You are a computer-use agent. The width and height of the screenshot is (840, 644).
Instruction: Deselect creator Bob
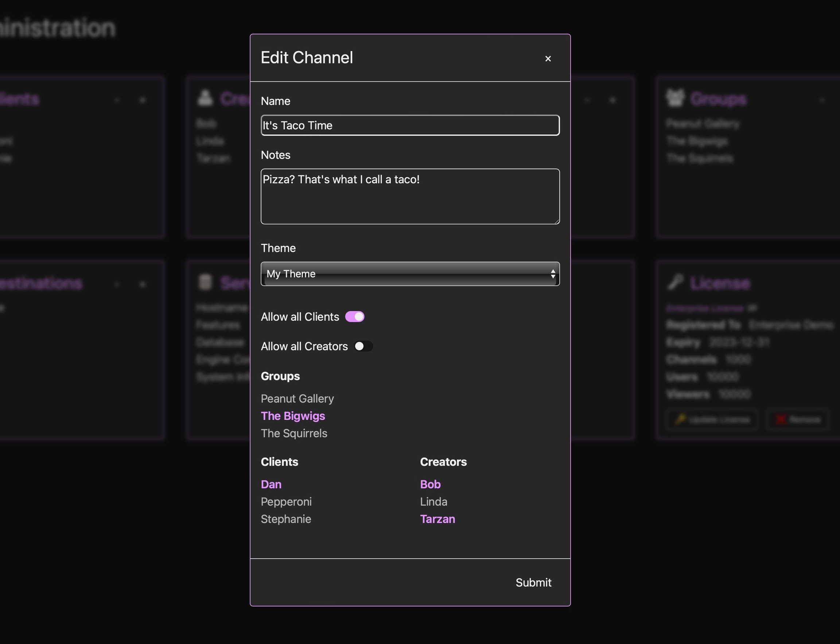tap(430, 484)
